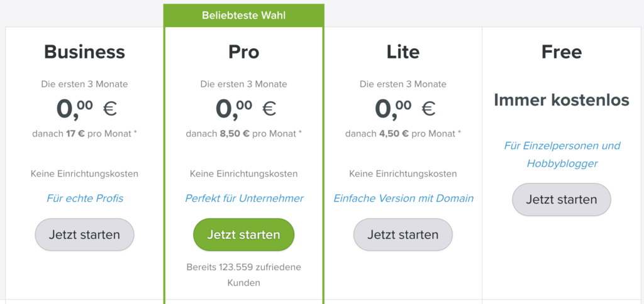Click the danach 4,50 € pro Monat note
This screenshot has width=644, height=304.
403,133
